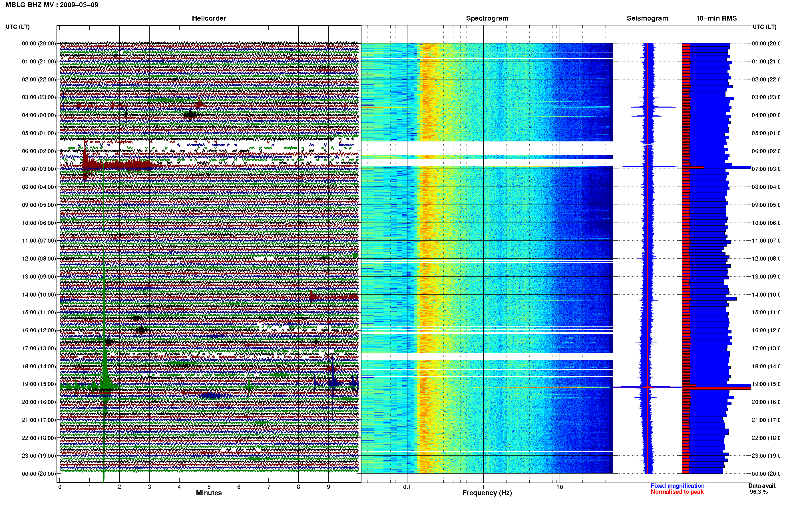The width and height of the screenshot is (812, 508).
Task: Click the left 07:00 (03:00) time label
Action: pos(39,169)
